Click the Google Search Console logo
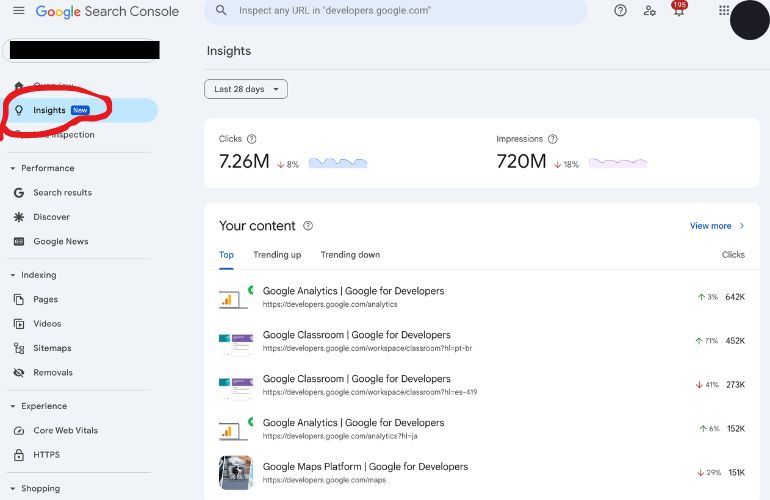The image size is (770, 500). (107, 11)
